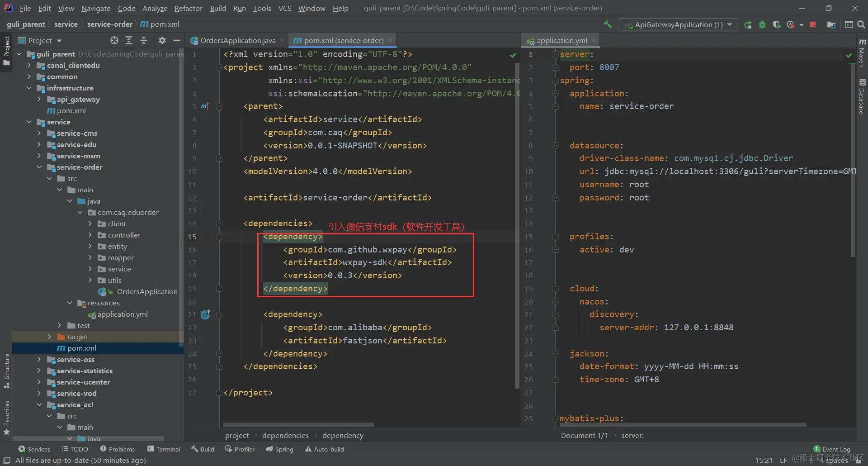The image size is (868, 466).
Task: Collapse all nodes in the Project panel
Action: [144, 41]
